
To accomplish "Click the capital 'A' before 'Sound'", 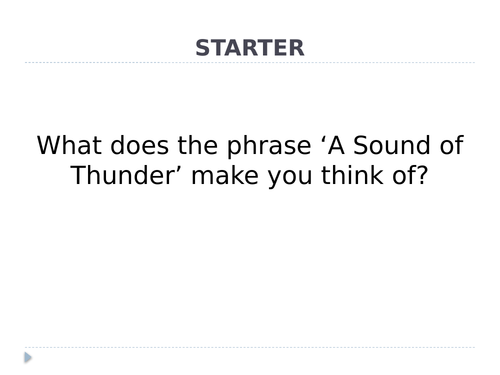I will pyautogui.click(x=336, y=145).
